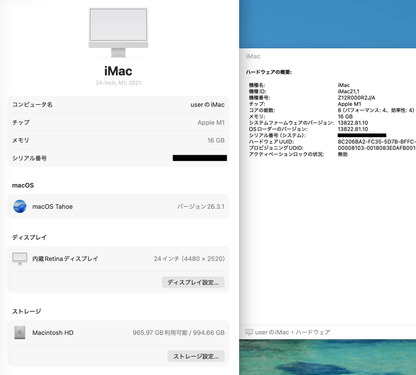This screenshot has height=375, width=416.
Task: Click the アクティベーションロックの状況 value '無効'
Action: click(343, 154)
